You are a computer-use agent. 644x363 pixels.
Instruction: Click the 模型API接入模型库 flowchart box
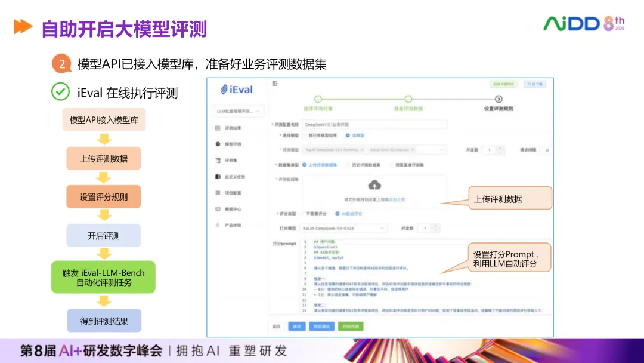click(x=104, y=119)
